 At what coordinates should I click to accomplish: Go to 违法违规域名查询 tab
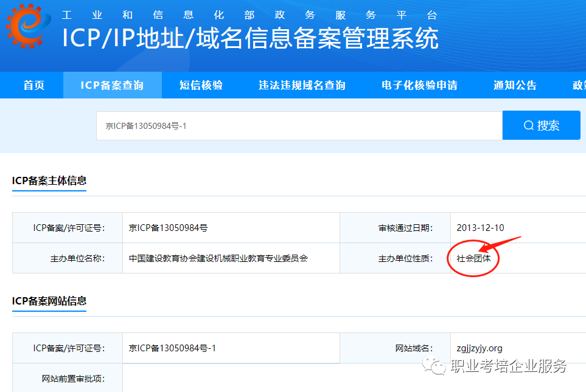(302, 85)
